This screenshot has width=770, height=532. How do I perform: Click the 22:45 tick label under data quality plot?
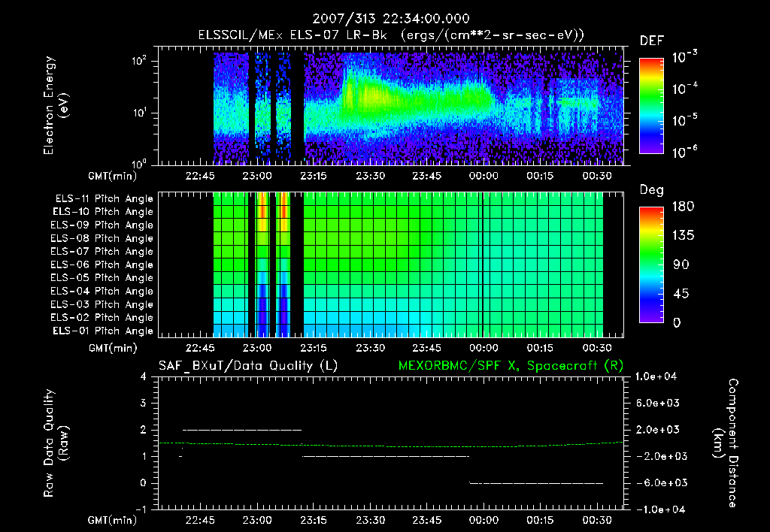point(200,520)
